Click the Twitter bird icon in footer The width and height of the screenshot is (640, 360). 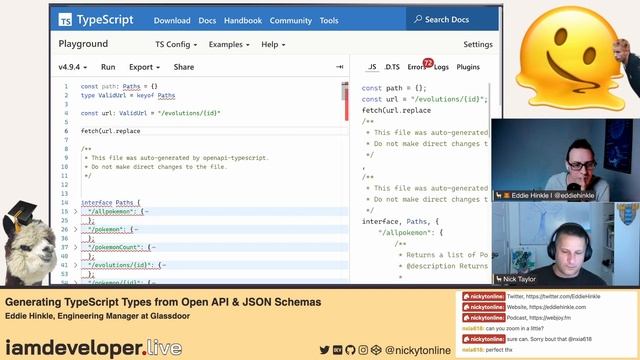(x=324, y=350)
